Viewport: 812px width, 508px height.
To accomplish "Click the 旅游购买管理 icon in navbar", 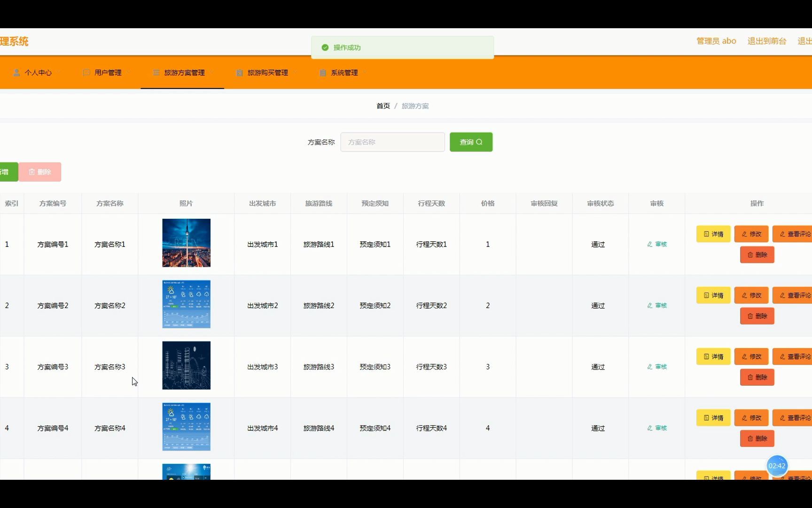I will click(x=238, y=72).
